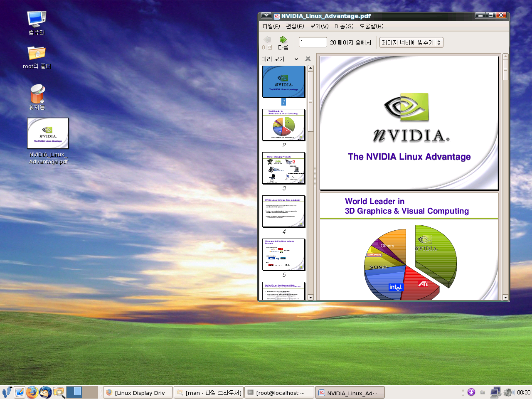Select page 2 thumbnail with pie chart
Viewport: 532px width, 399px height.
point(284,125)
